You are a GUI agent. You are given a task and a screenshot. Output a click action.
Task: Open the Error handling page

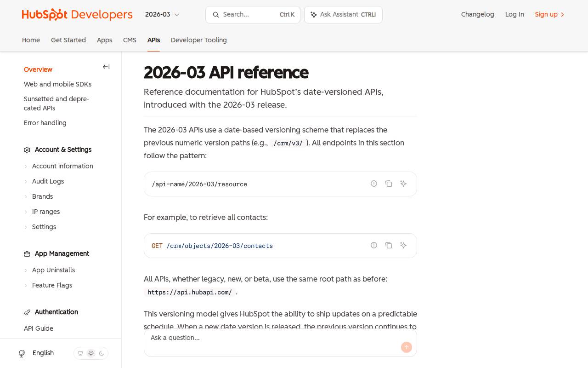[x=45, y=123]
